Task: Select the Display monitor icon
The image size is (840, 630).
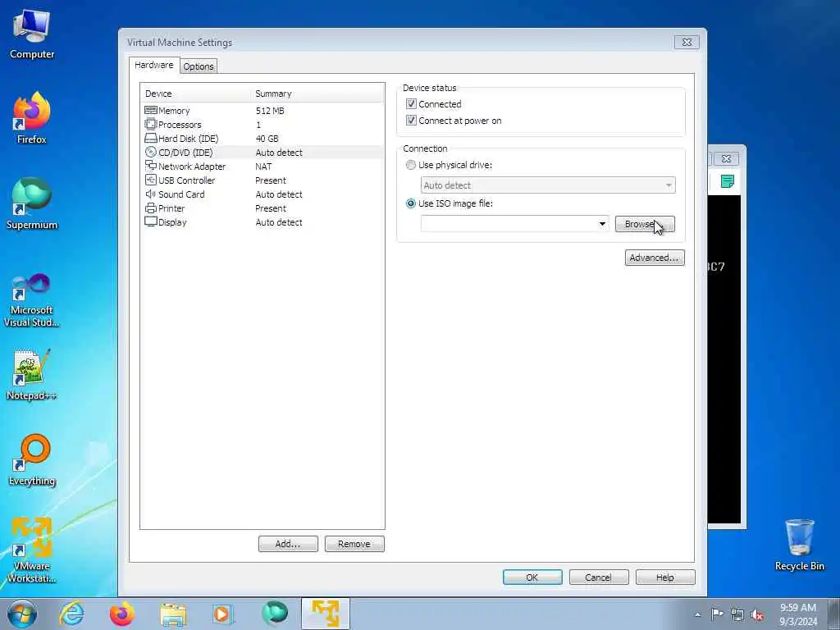Action: click(151, 221)
